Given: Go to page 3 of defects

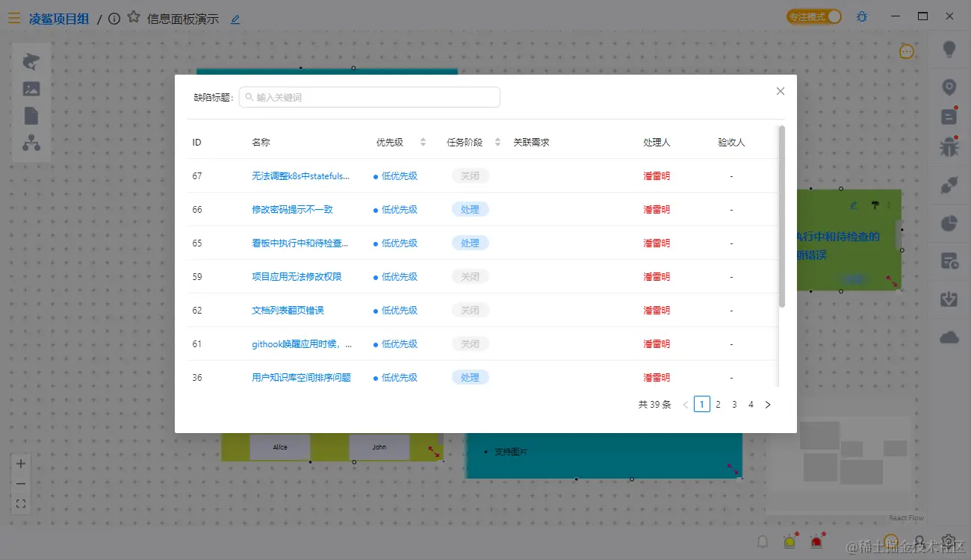Looking at the screenshot, I should click(x=734, y=405).
